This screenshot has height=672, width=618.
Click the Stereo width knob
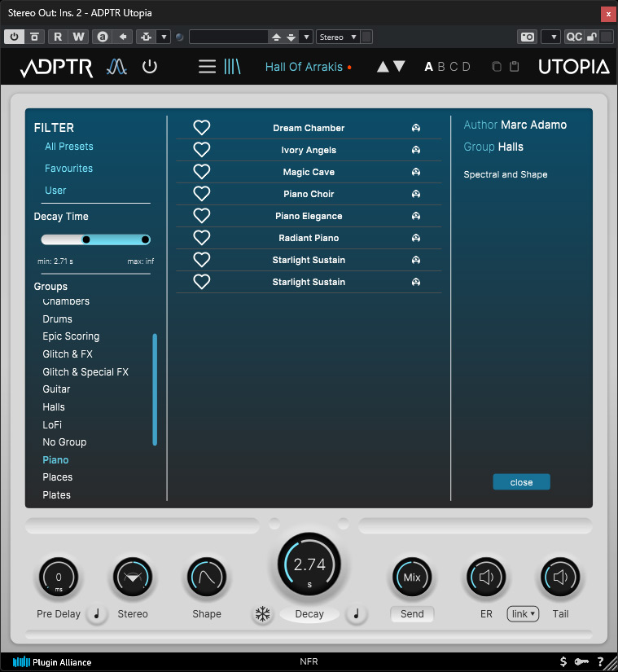pos(133,578)
